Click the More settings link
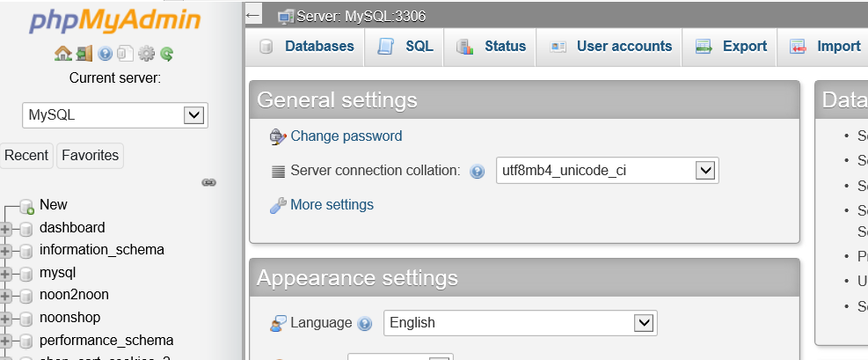Viewport: 868px width, 360px height. 332,205
